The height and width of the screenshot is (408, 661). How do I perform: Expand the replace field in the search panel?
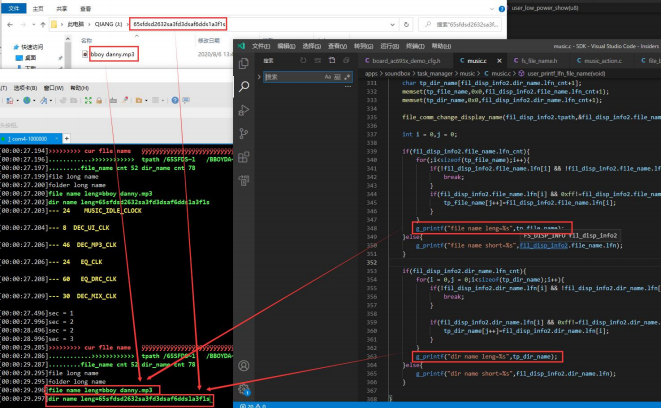(259, 77)
